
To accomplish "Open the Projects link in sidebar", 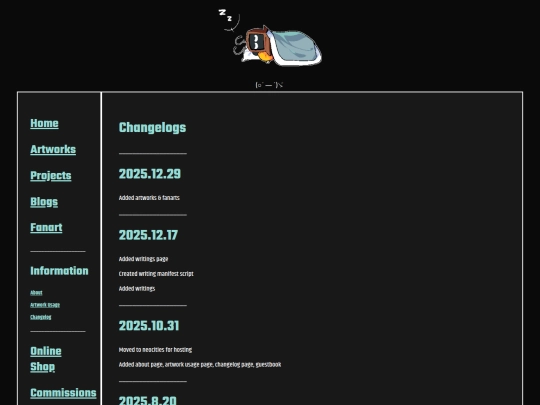I will click(x=51, y=176).
